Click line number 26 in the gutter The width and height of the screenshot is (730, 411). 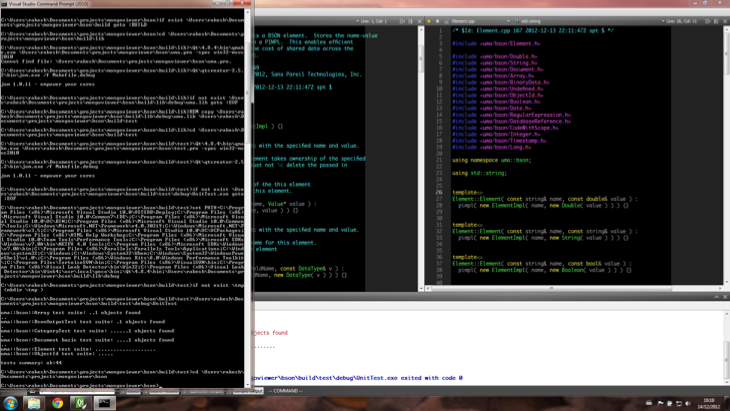pyautogui.click(x=439, y=192)
